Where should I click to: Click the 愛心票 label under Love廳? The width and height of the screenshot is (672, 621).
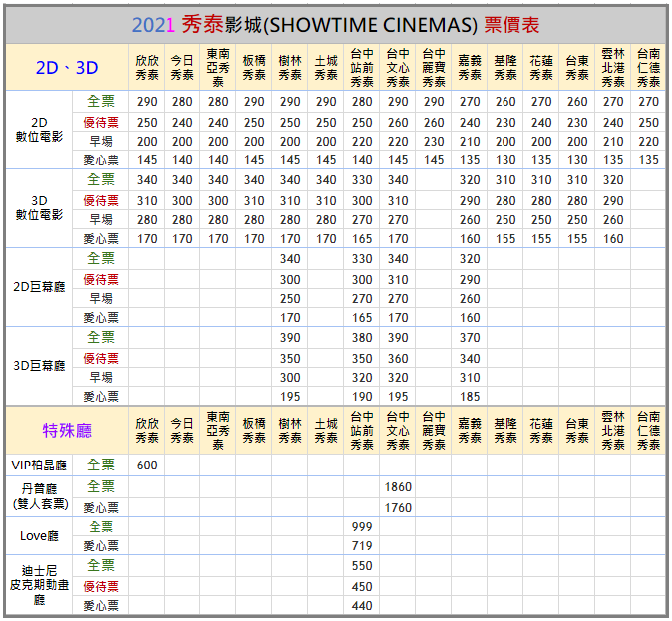101,545
